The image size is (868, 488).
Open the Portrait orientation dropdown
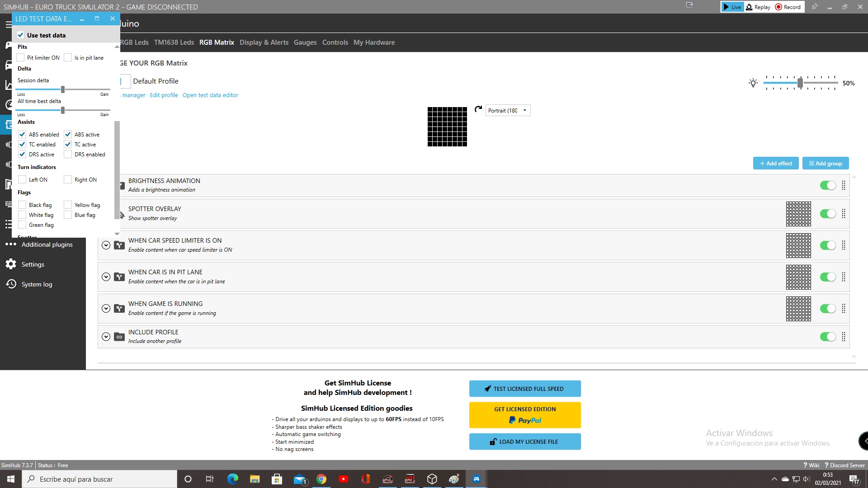click(x=508, y=110)
